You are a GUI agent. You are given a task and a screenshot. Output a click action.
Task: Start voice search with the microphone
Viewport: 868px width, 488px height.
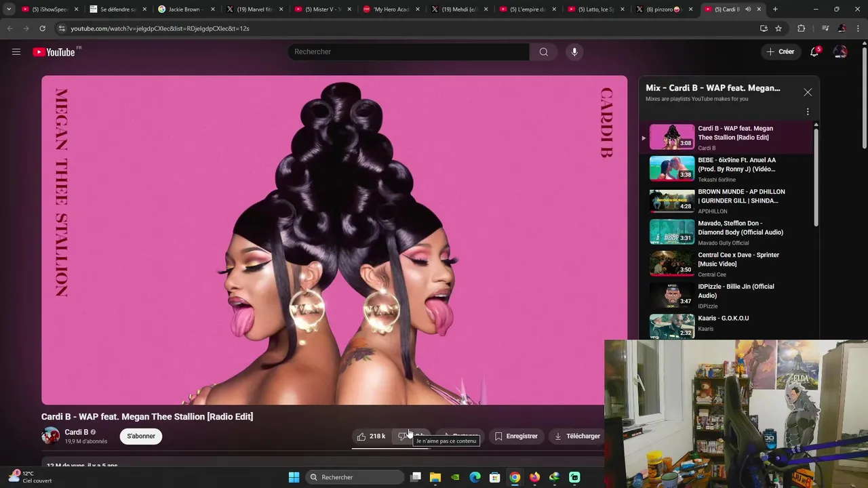574,52
